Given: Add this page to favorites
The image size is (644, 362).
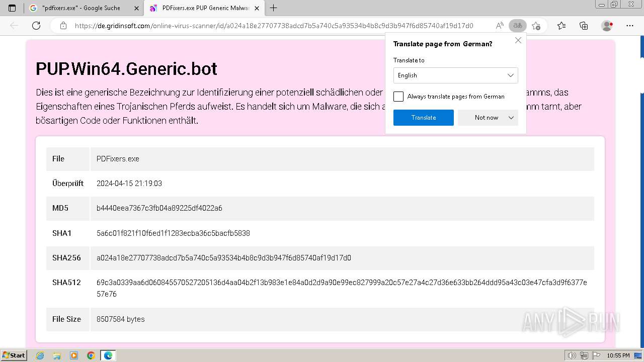Looking at the screenshot, I should 536,26.
